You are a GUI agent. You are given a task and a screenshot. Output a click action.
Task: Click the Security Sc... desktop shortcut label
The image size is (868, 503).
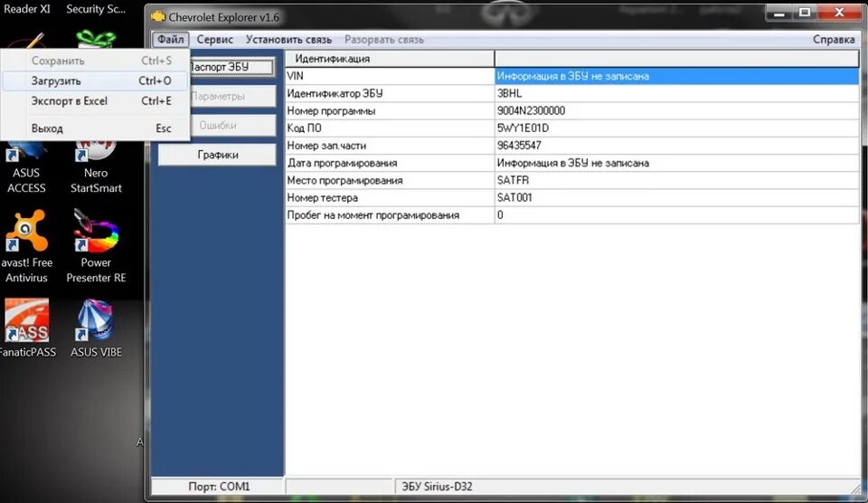(x=96, y=9)
